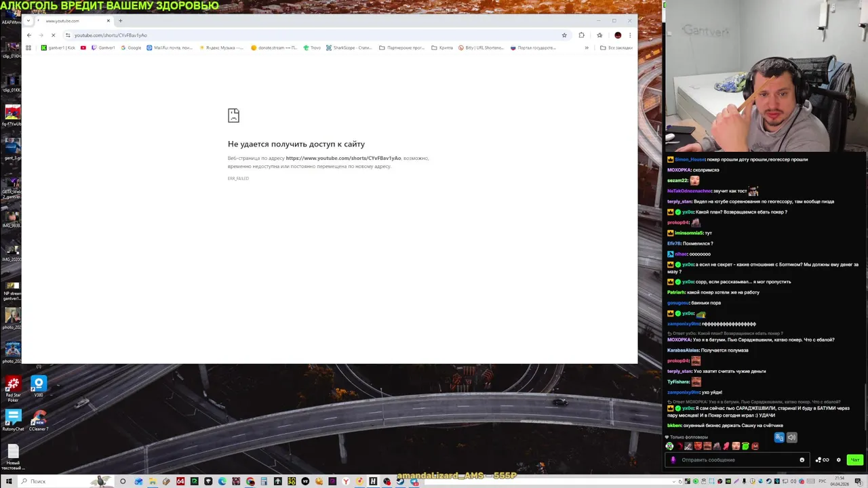This screenshot has width=868, height=488.
Task: Open the Chrome extensions puzzle icon
Action: (x=581, y=35)
